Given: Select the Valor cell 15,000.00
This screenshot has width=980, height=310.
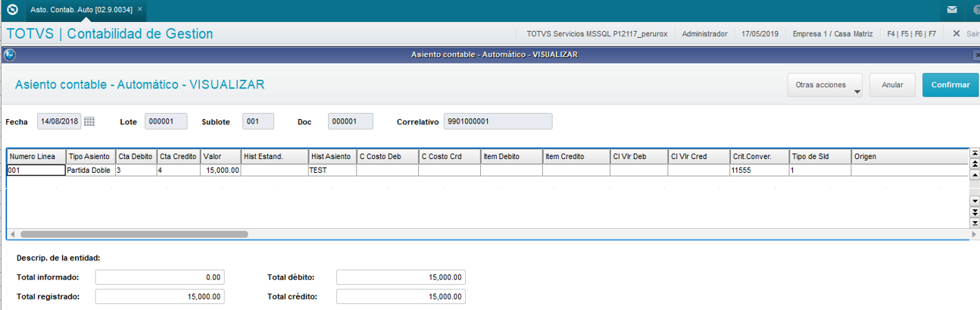Looking at the screenshot, I should 221,171.
